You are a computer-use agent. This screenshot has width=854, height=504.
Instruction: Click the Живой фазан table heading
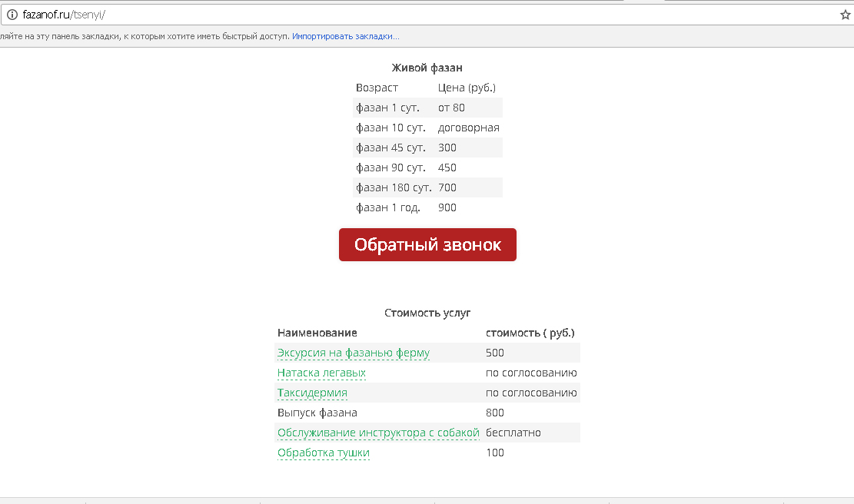click(427, 68)
